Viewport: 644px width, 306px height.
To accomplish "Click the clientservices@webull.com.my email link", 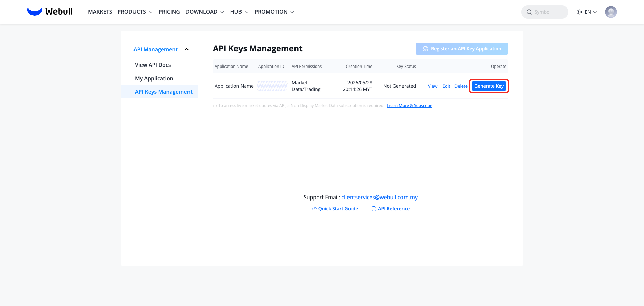I will coord(379,197).
